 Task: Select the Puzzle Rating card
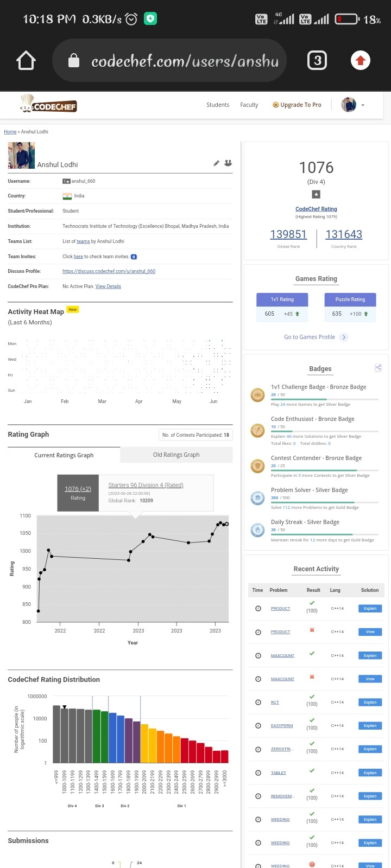[x=350, y=307]
